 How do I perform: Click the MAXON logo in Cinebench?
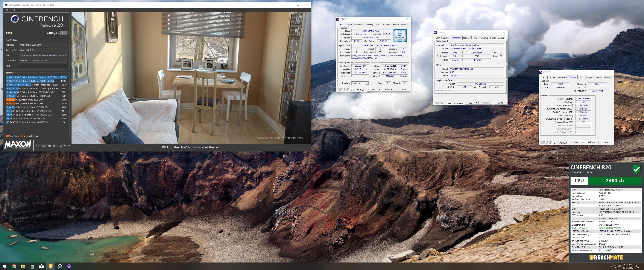(x=17, y=144)
